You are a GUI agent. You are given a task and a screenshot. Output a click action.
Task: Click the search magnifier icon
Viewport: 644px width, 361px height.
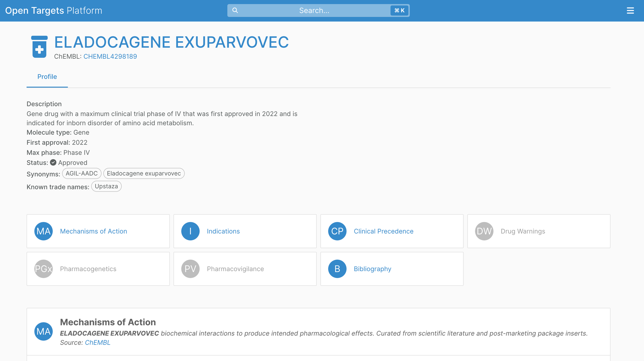(x=235, y=10)
